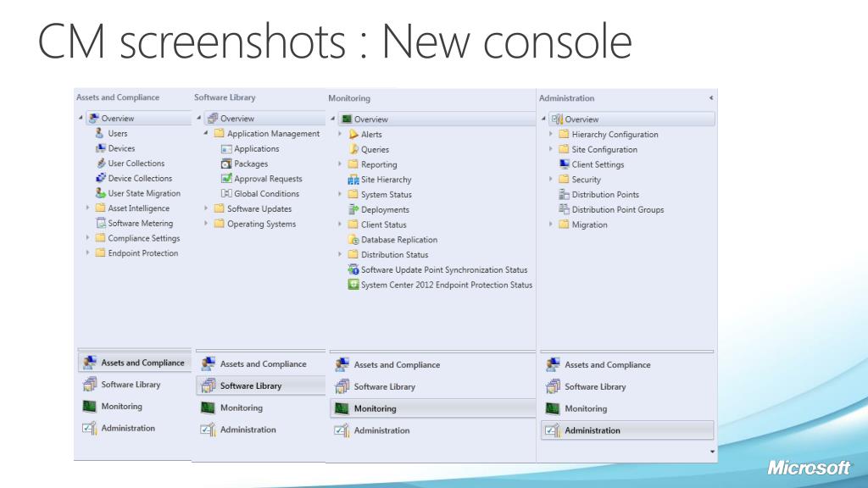Image resolution: width=868 pixels, height=488 pixels.
Task: Click the Software Metering icon
Action: (100, 223)
